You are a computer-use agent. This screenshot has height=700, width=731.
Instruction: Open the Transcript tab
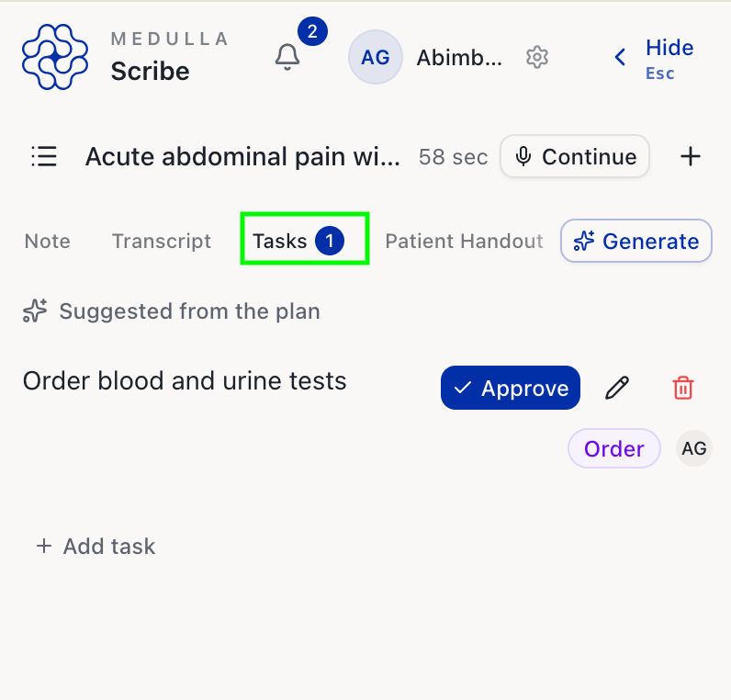pyautogui.click(x=162, y=241)
